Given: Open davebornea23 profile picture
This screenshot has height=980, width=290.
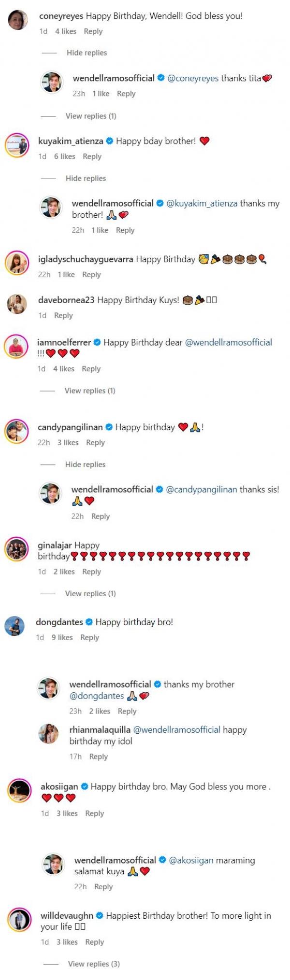Looking at the screenshot, I should (x=17, y=304).
